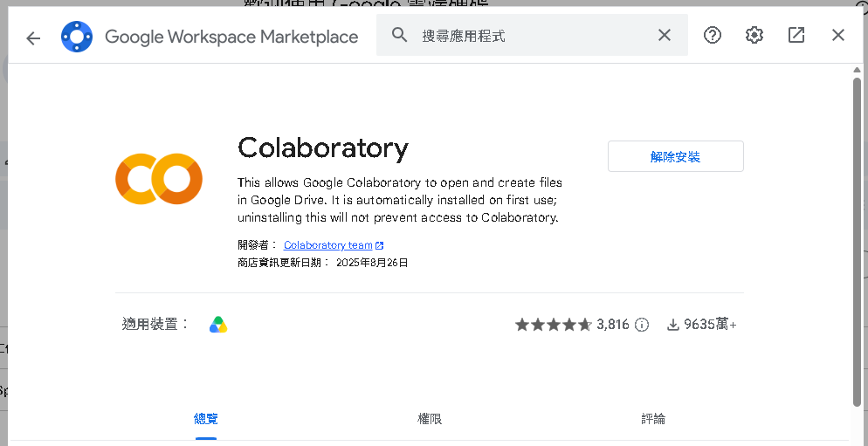Focus the 搜尋應用程式 search field
868x446 pixels.
(x=532, y=35)
